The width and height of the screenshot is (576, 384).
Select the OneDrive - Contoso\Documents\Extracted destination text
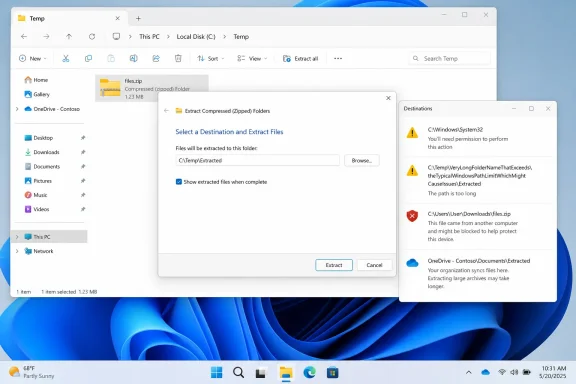(479, 261)
